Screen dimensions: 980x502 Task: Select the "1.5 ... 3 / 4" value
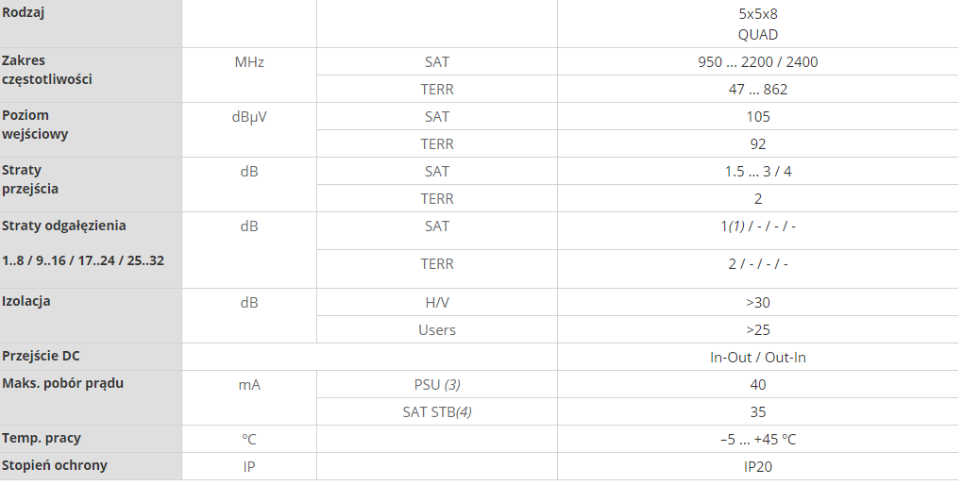pos(757,172)
